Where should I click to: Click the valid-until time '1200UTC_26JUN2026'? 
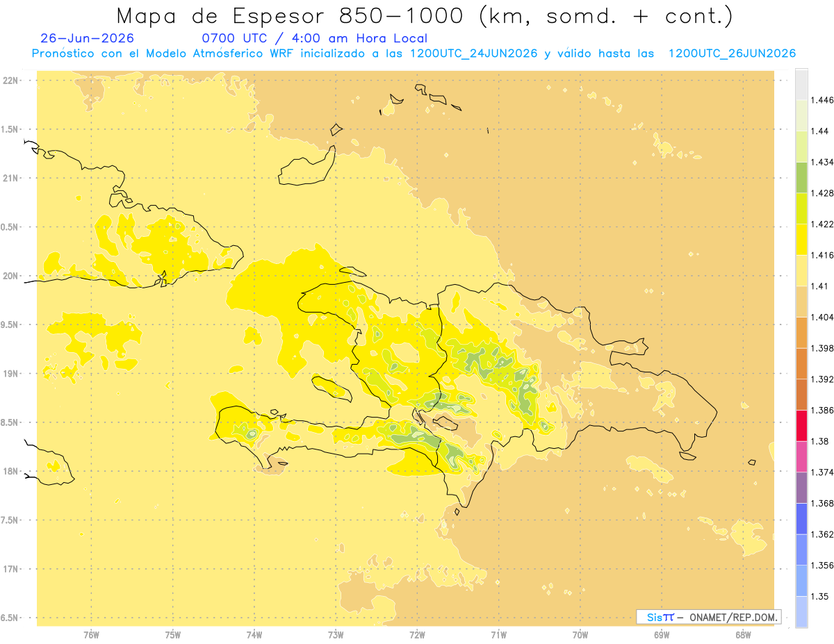click(732, 53)
